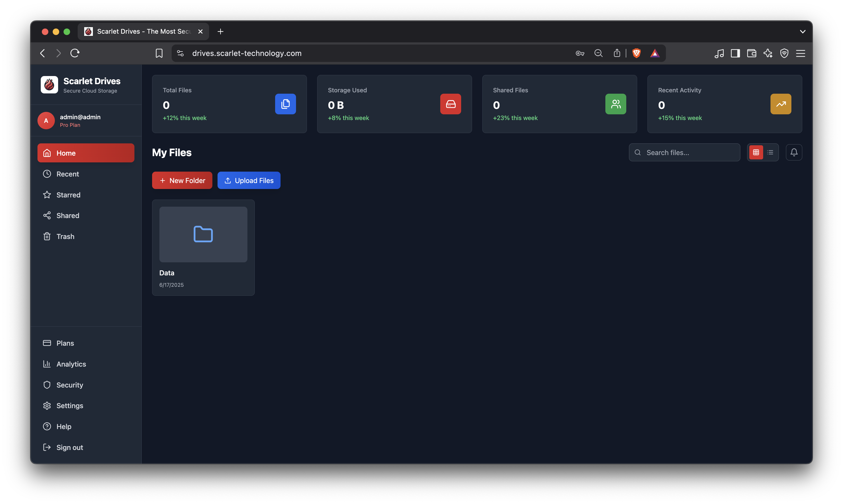Click the 6/17/2025 folder date
The height and width of the screenshot is (504, 843).
pyautogui.click(x=172, y=285)
